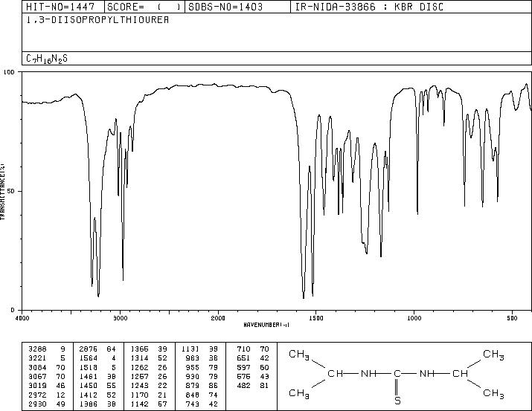Select peak 1314 in the peak table
532x411 pixels.
[x=139, y=358]
